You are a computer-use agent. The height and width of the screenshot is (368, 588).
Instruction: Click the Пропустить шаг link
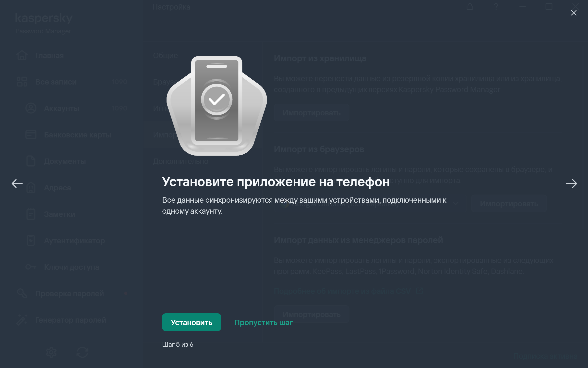click(x=263, y=322)
